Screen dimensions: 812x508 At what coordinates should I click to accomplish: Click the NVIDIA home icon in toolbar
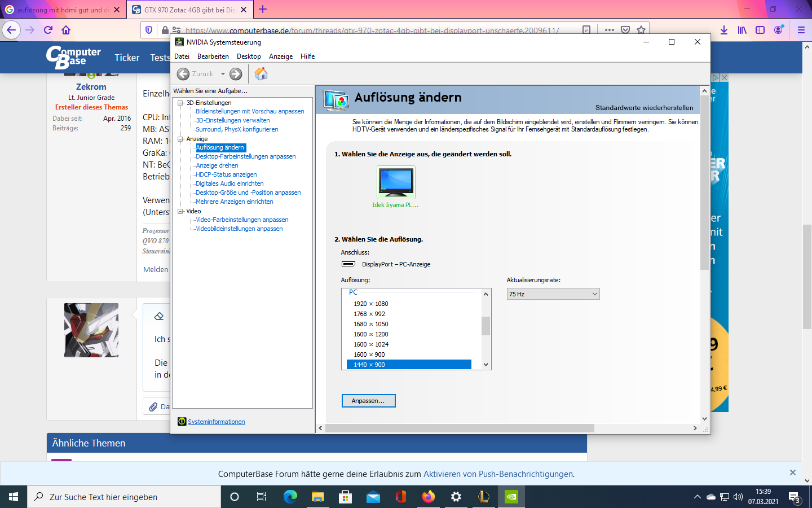[x=261, y=74]
